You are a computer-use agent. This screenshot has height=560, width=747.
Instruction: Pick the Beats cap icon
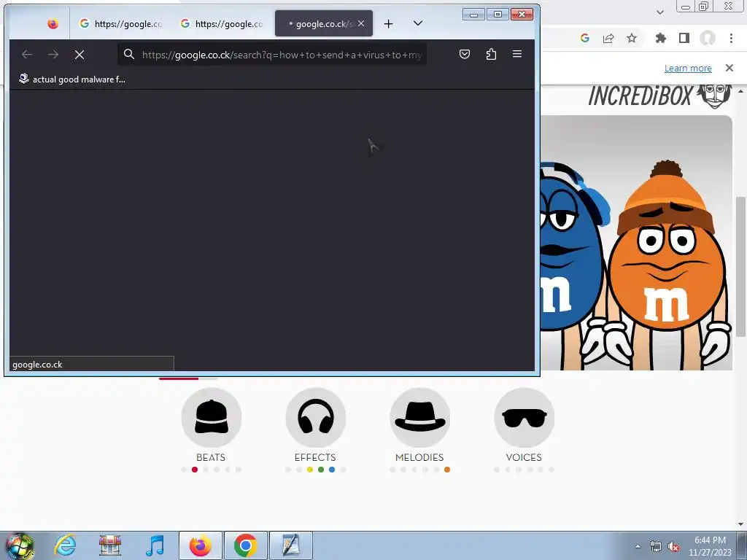pyautogui.click(x=211, y=418)
